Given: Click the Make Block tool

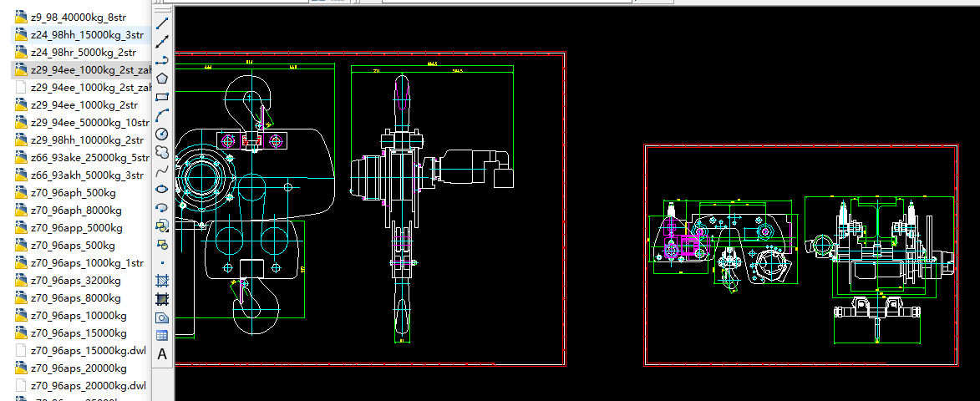Looking at the screenshot, I should pos(162,244).
